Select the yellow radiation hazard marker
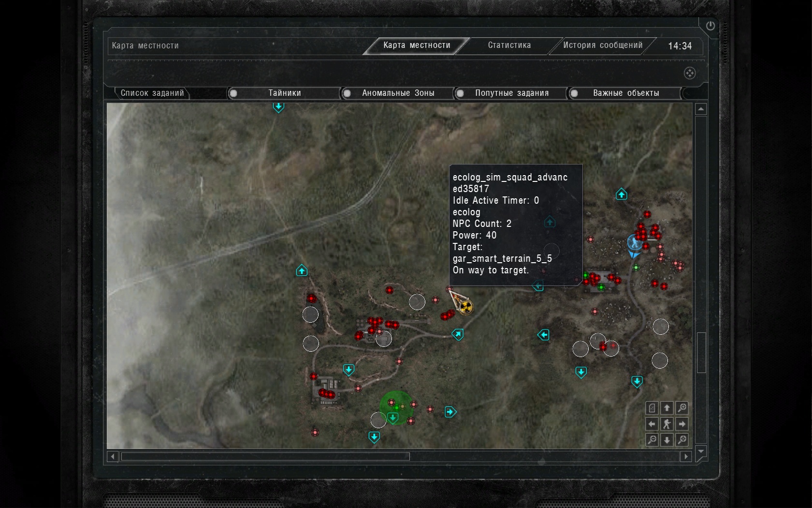Screen dimensions: 812x508 click(x=465, y=307)
